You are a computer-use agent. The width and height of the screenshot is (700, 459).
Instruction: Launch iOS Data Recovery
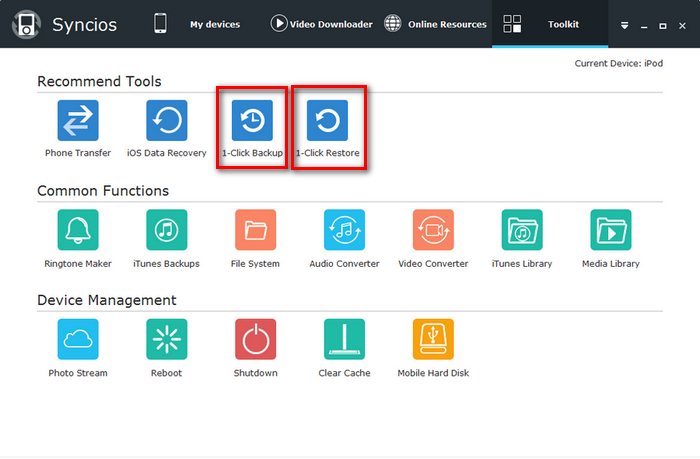[x=167, y=121]
